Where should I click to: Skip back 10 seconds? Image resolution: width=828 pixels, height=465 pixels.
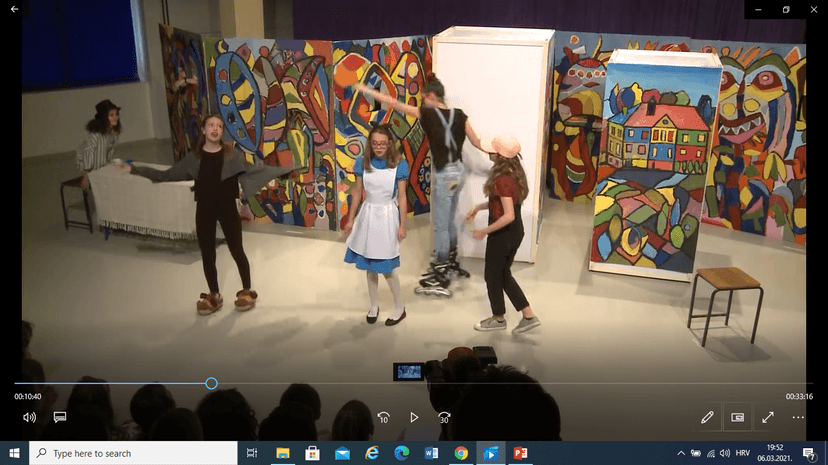pos(383,417)
